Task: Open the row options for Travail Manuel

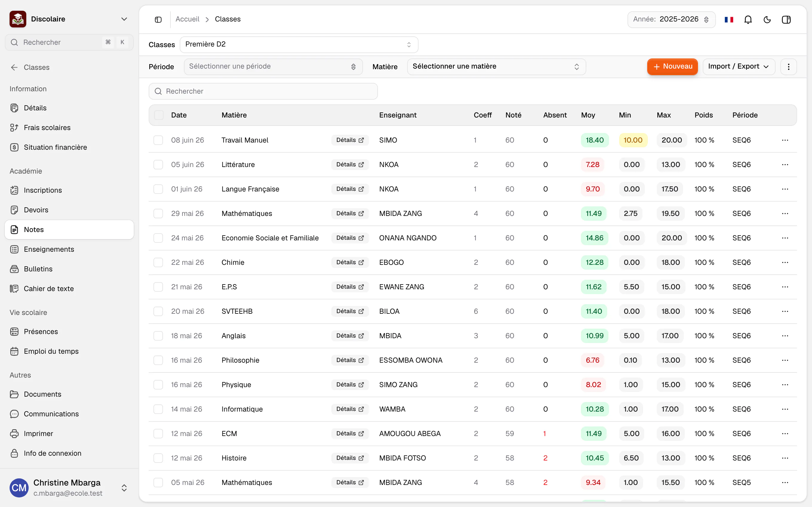Action: [785, 140]
